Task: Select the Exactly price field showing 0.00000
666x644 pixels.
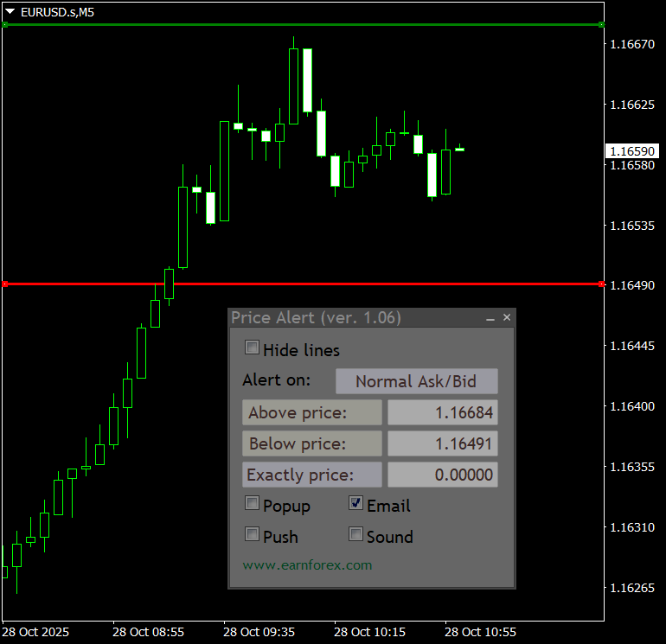Action: click(443, 475)
